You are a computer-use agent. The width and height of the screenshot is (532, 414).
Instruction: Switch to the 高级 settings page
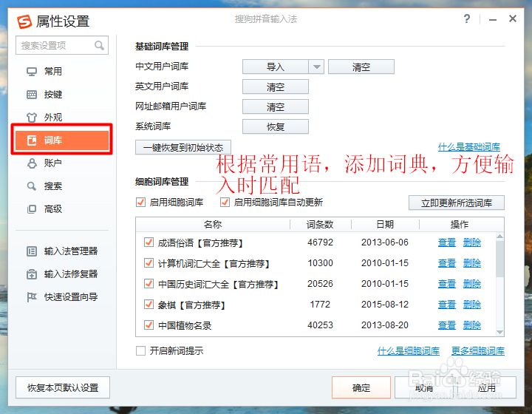point(53,209)
